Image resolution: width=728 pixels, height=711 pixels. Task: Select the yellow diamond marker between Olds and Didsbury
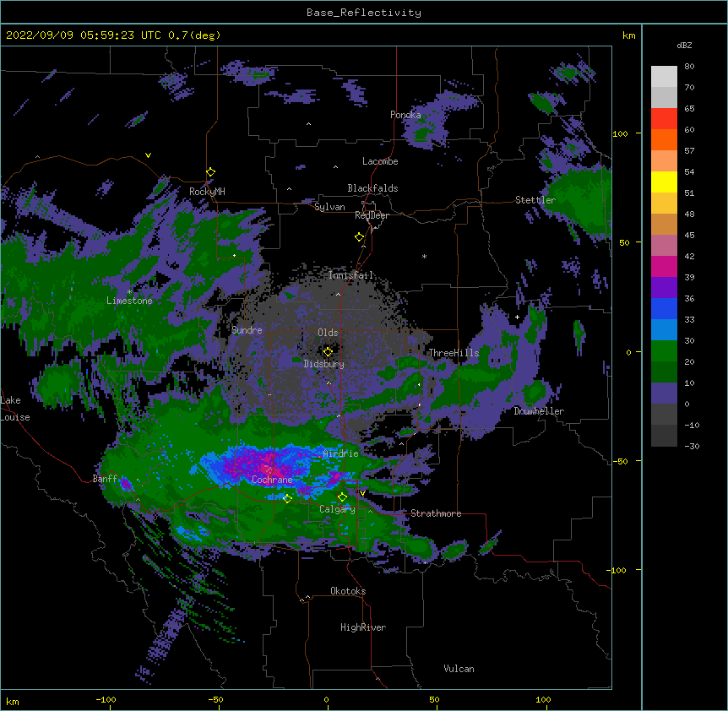(x=328, y=351)
